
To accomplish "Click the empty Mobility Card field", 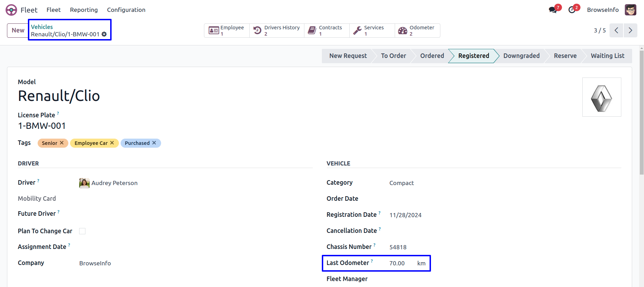I will point(195,199).
